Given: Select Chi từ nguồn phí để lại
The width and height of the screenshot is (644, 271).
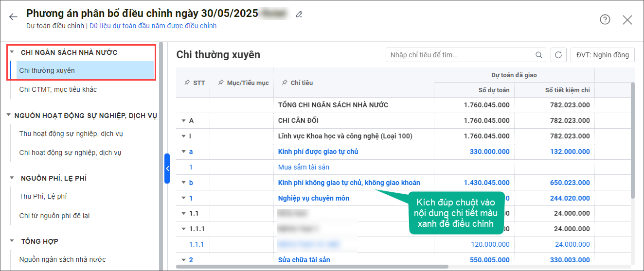Looking at the screenshot, I should [54, 216].
